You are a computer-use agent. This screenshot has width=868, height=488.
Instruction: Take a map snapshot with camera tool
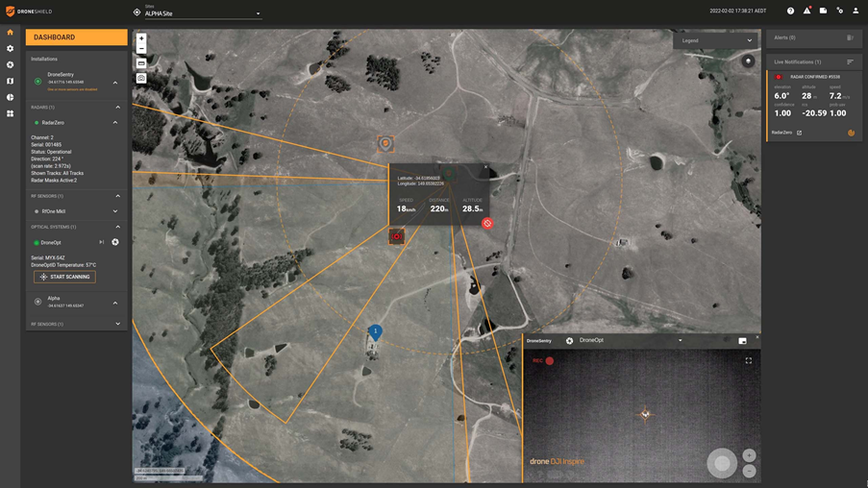click(x=141, y=78)
